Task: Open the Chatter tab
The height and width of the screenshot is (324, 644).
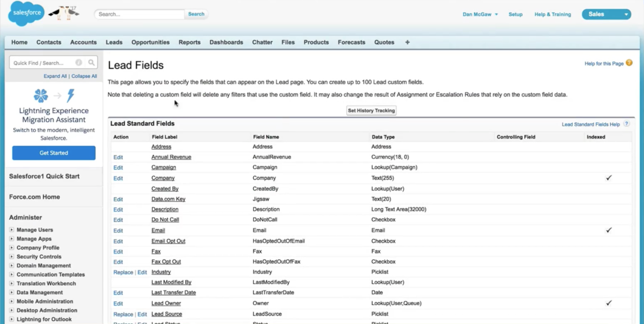Action: pos(262,42)
